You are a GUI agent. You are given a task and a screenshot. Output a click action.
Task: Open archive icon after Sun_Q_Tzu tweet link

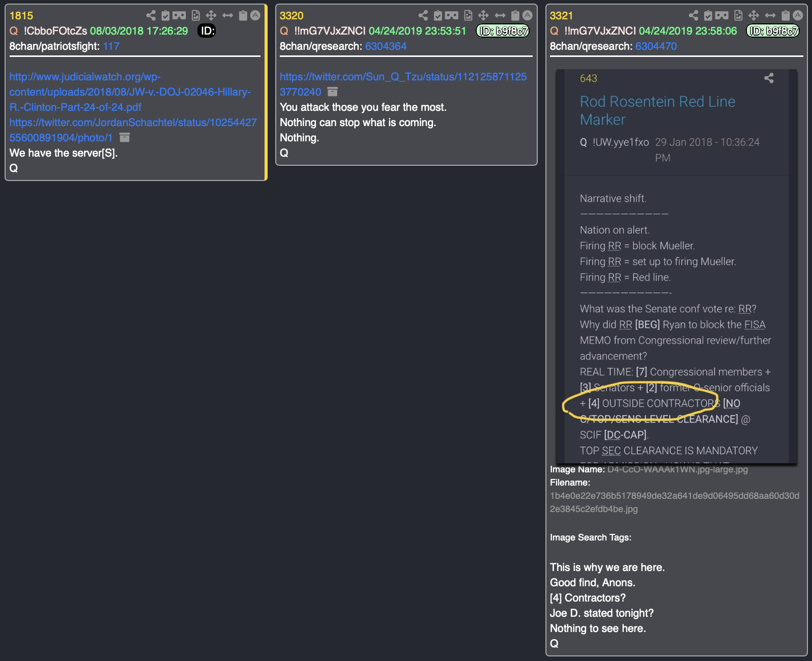coord(332,92)
